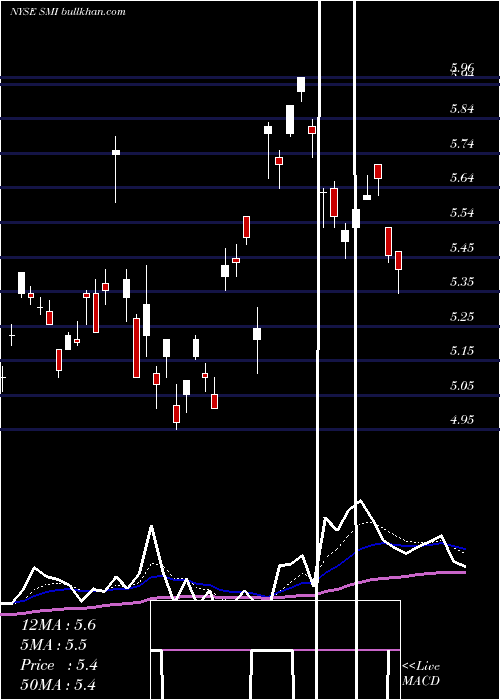Click the 5.25 price axis label
The width and height of the screenshot is (500, 700).
(x=462, y=317)
